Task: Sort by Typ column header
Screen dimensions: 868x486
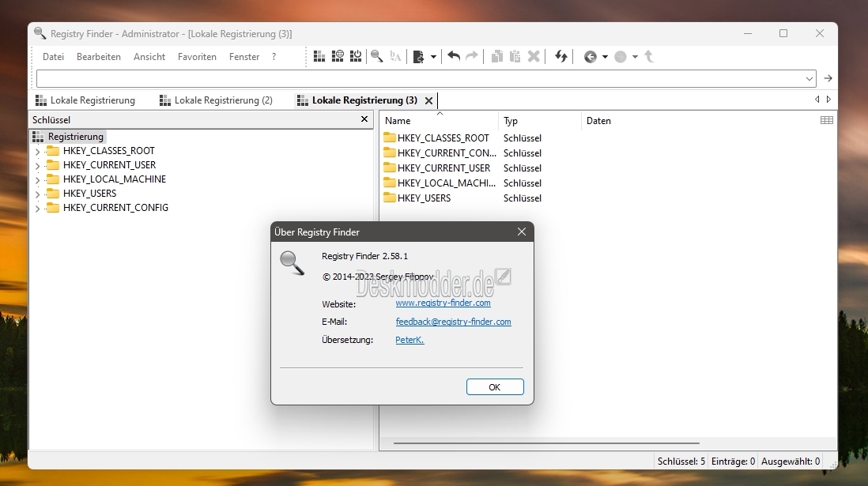Action: point(540,121)
